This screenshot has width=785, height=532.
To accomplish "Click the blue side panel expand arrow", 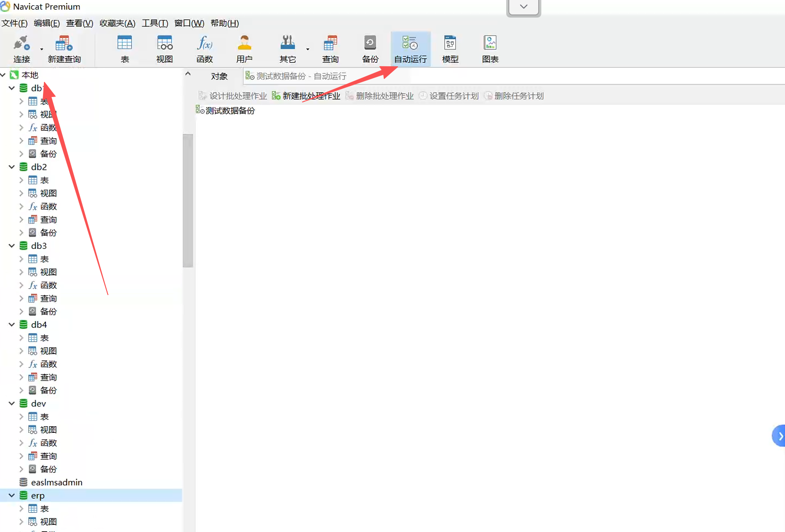I will [779, 436].
